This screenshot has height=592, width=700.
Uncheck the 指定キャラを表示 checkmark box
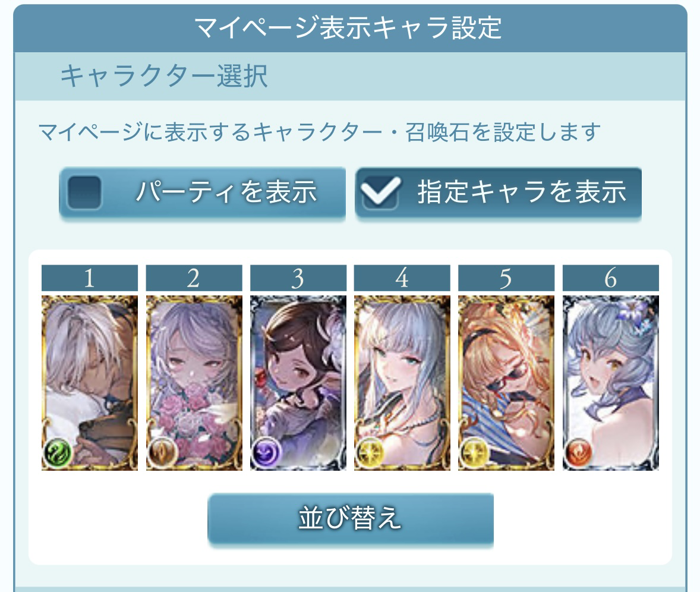pos(380,193)
